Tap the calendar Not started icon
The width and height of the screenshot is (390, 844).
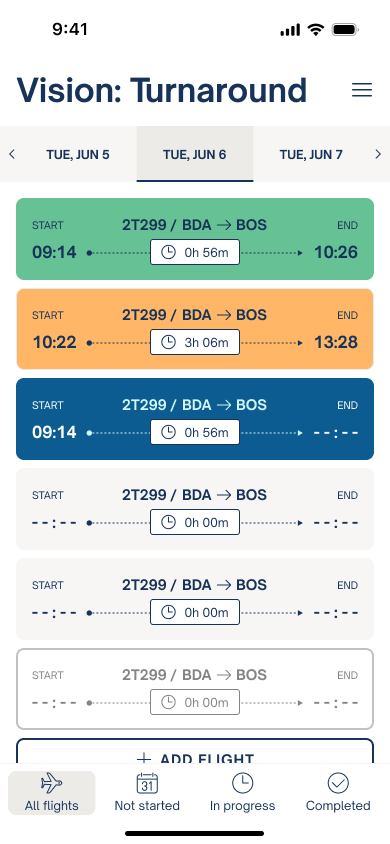(x=147, y=783)
